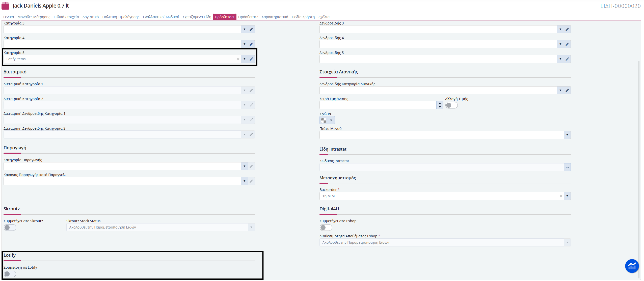Image resolution: width=644 pixels, height=281 pixels.
Task: Enable Συμμετέχει στο Eshop switch
Action: pos(326,228)
